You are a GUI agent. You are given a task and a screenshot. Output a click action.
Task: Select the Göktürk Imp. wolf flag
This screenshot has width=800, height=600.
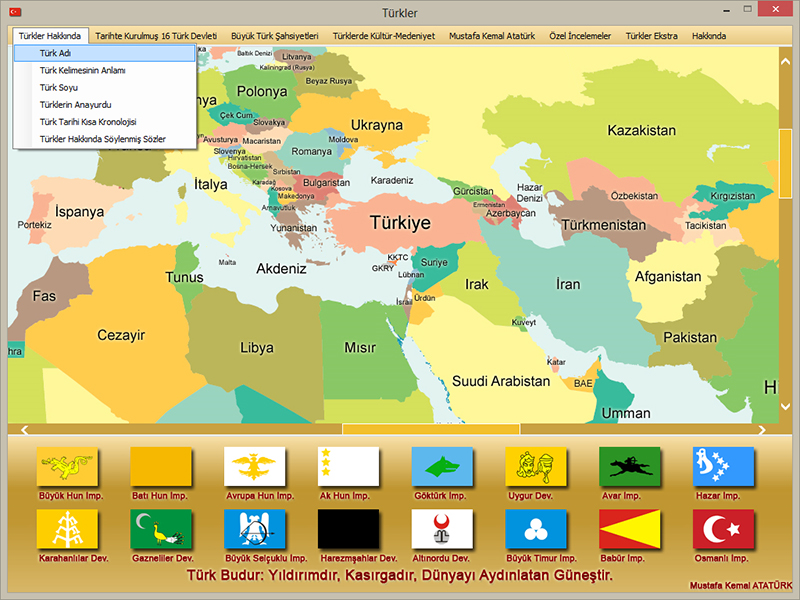pos(442,467)
